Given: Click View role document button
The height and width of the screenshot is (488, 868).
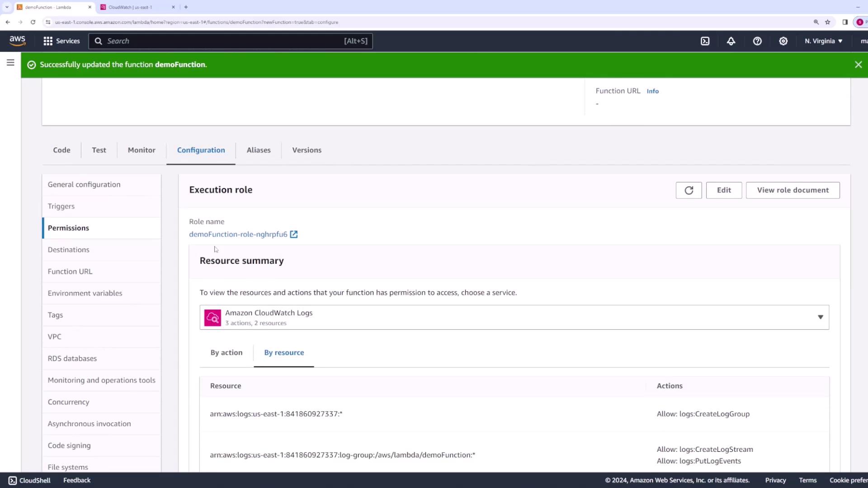Looking at the screenshot, I should (793, 190).
